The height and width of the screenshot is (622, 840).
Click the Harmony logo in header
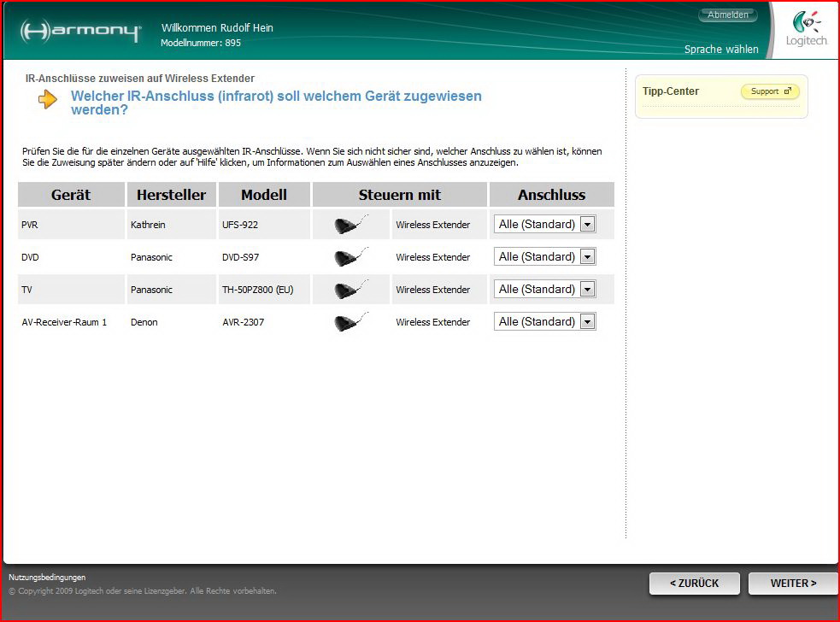pyautogui.click(x=80, y=32)
